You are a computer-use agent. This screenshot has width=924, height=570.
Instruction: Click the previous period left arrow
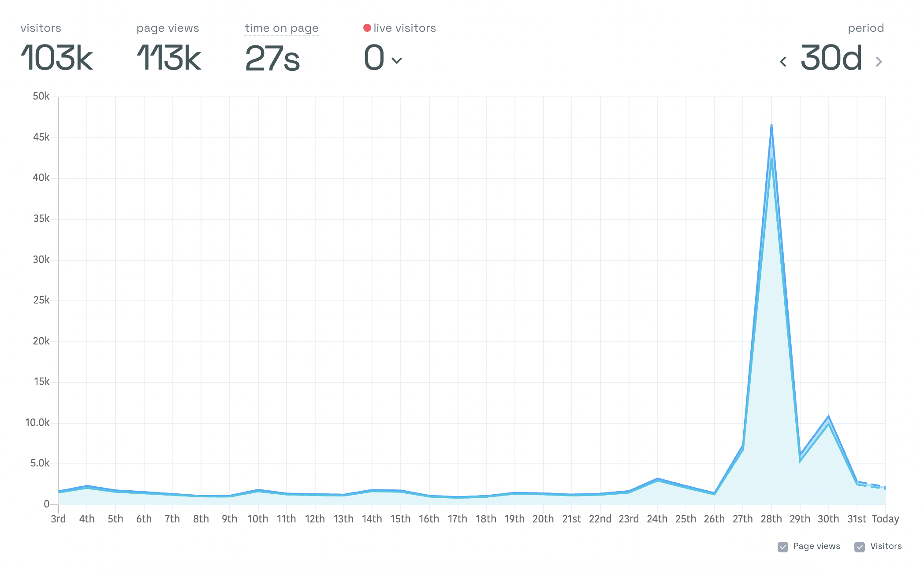coord(783,62)
